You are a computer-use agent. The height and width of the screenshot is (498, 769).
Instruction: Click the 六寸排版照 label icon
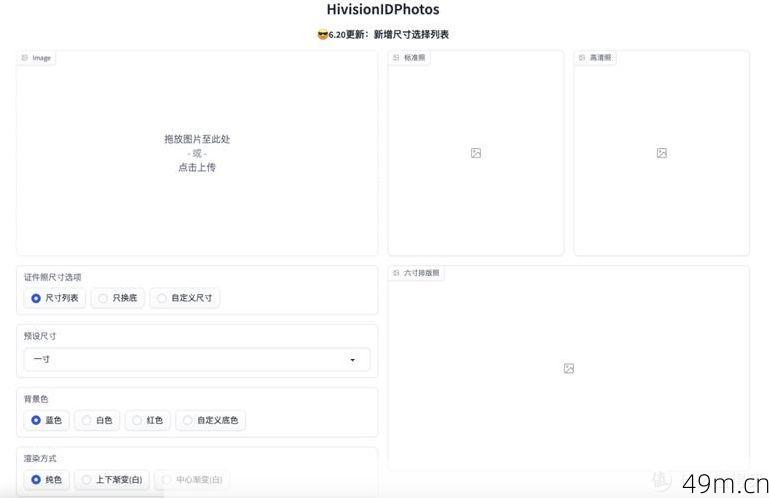click(x=396, y=273)
